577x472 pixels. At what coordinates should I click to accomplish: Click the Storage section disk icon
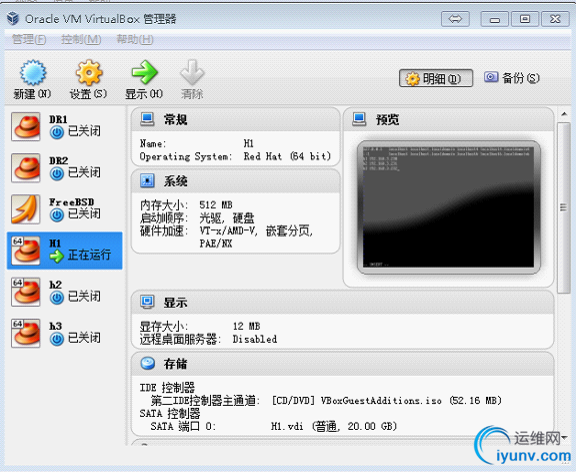coord(148,363)
